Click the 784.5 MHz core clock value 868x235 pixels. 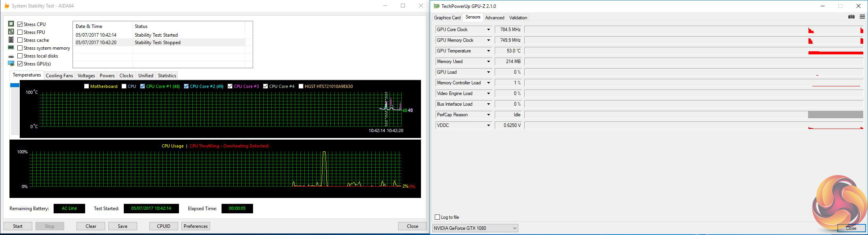[x=509, y=30]
